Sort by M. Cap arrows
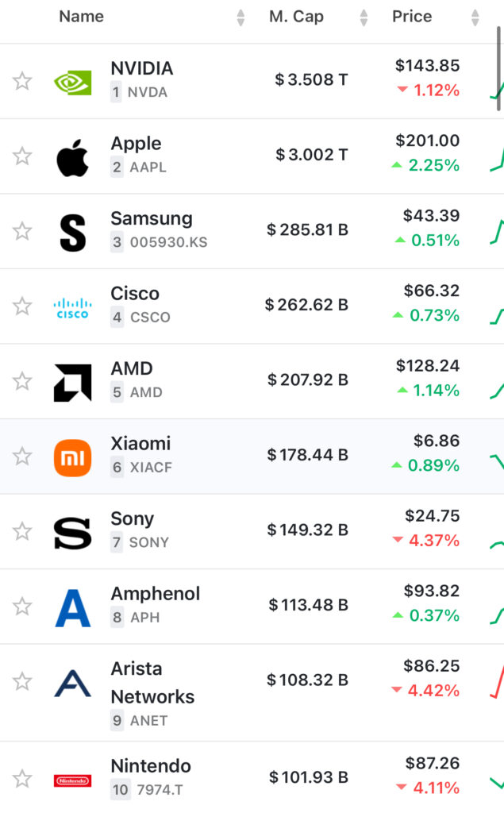 (364, 17)
